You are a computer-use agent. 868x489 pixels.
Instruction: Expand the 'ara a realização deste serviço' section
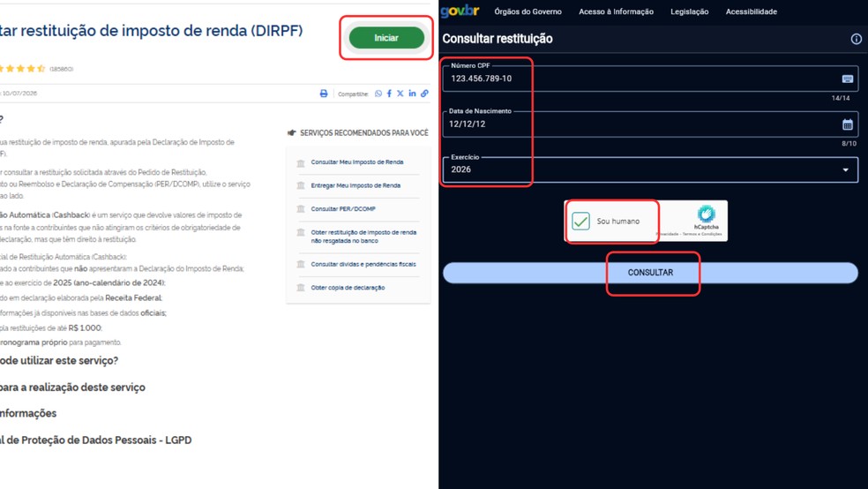coord(72,387)
